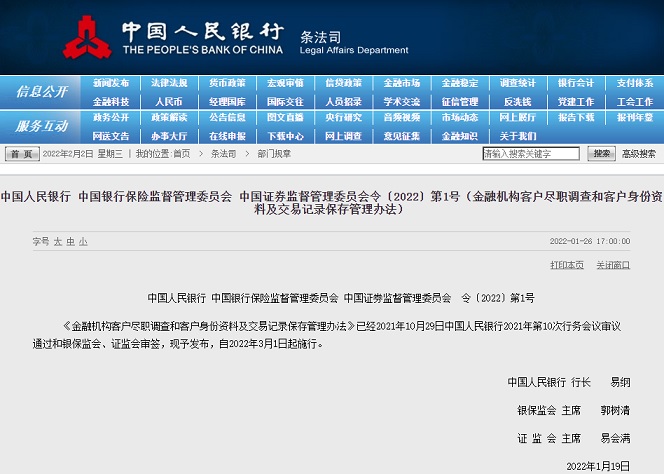The height and width of the screenshot is (474, 664).
Task: Open 金融知识 navigation link
Action: (x=460, y=136)
